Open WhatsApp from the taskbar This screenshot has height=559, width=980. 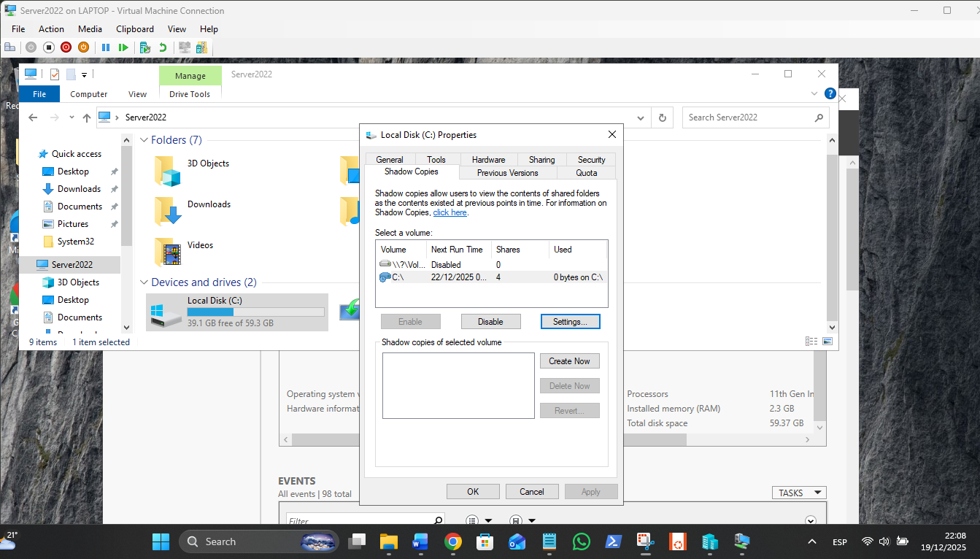(x=582, y=541)
